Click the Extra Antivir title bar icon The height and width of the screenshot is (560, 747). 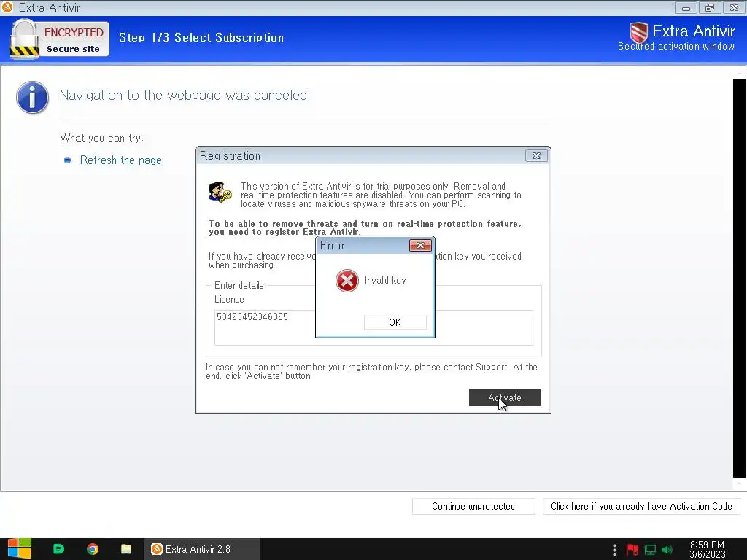[x=7, y=7]
